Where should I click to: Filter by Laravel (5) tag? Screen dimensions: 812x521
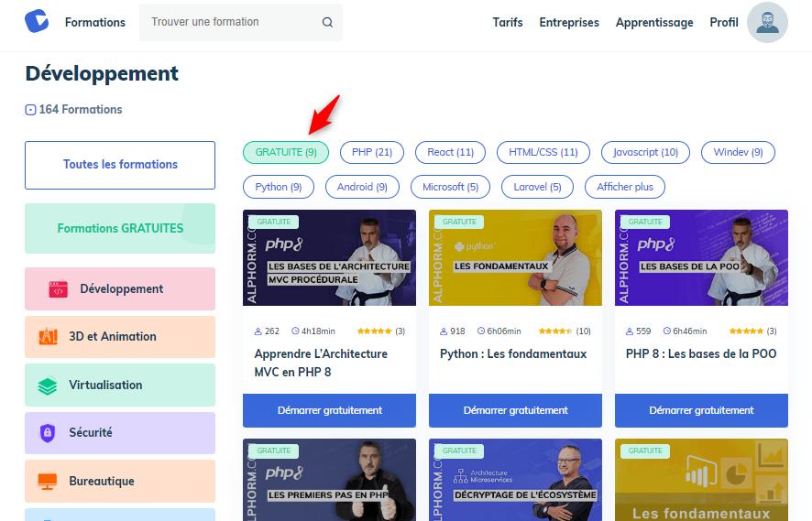[538, 187]
